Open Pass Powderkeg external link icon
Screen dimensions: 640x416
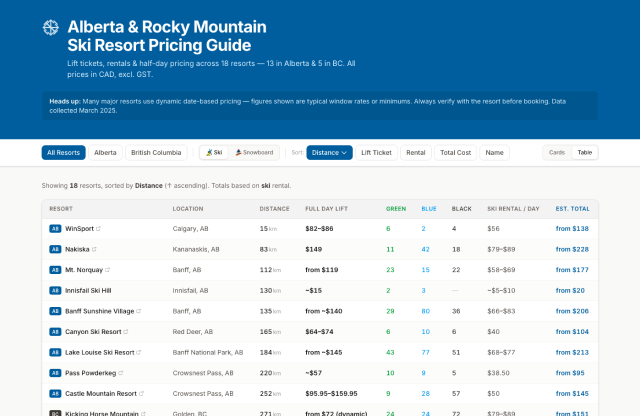click(121, 373)
